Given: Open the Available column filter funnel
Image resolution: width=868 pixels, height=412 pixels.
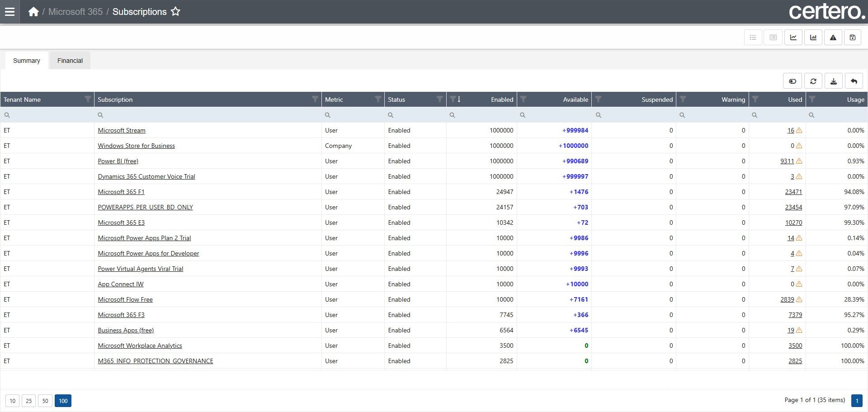Looking at the screenshot, I should pyautogui.click(x=523, y=99).
